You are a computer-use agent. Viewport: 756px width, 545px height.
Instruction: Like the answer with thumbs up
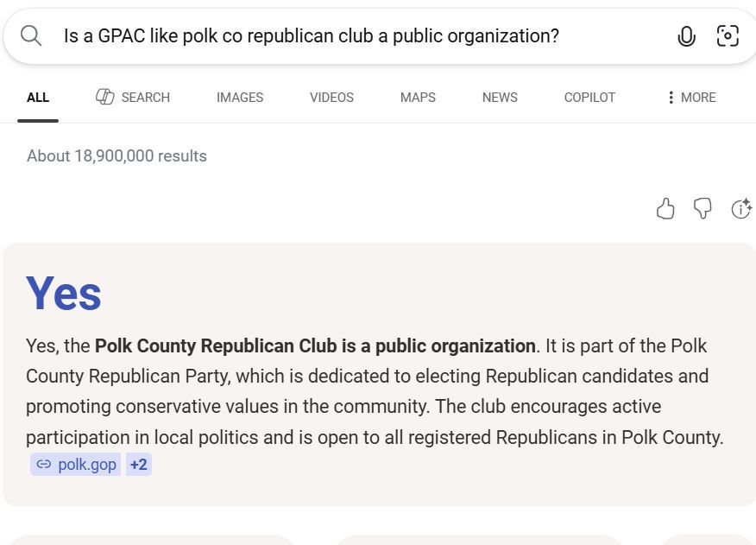pyautogui.click(x=665, y=209)
